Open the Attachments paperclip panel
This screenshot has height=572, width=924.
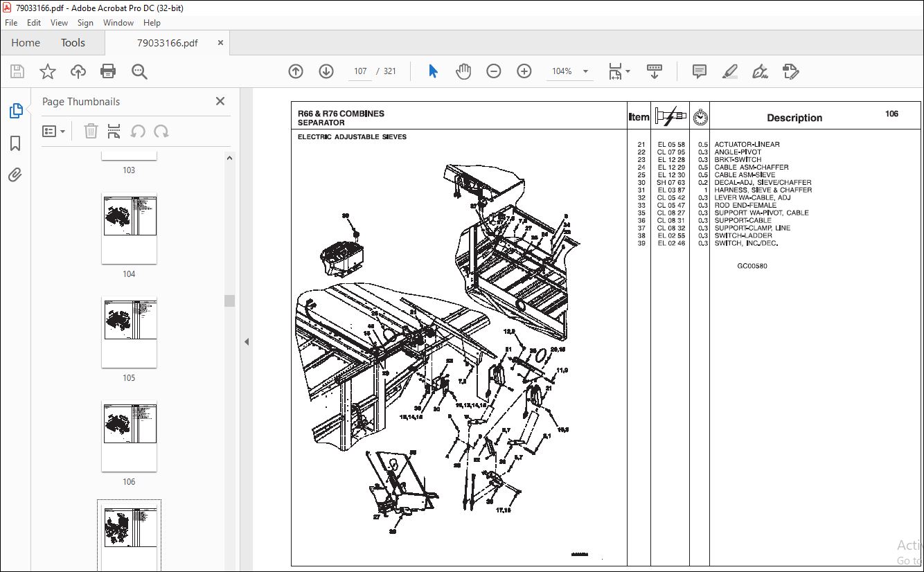(x=15, y=175)
